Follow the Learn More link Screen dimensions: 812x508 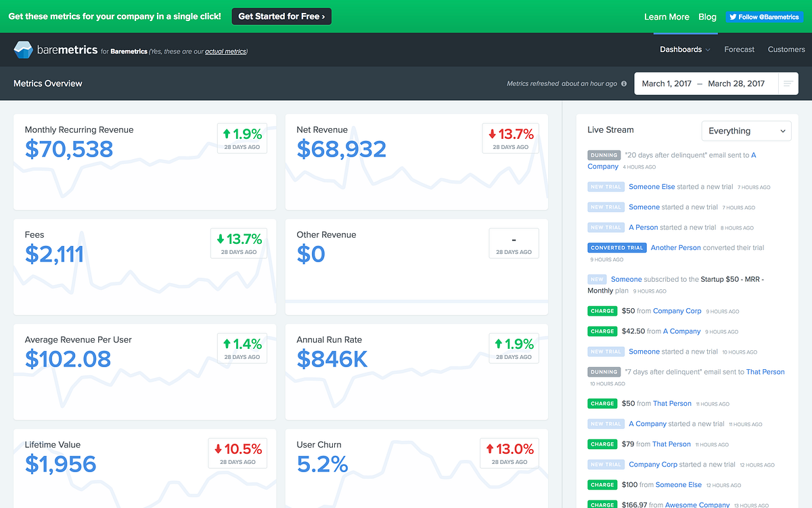coord(667,17)
